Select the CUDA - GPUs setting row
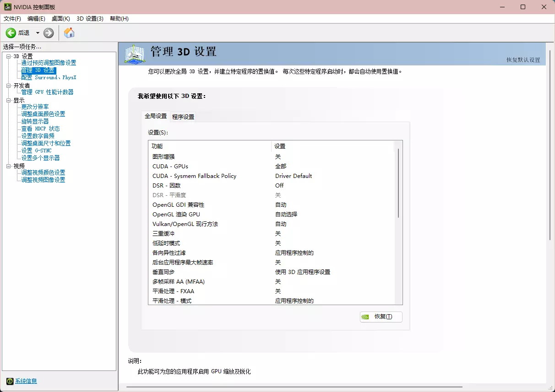Image resolution: width=555 pixels, height=392 pixels. (x=271, y=166)
